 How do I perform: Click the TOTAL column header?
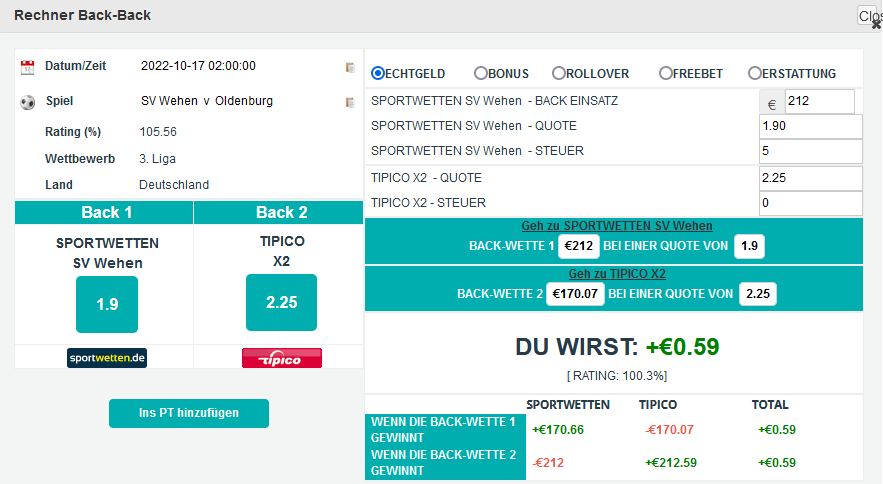tap(770, 405)
